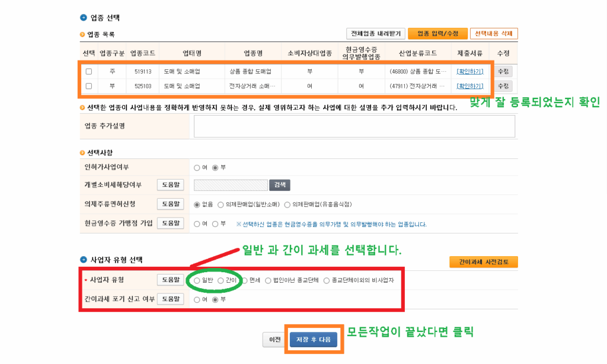Open [확인하기] link for 전자상거래 row

click(469, 86)
